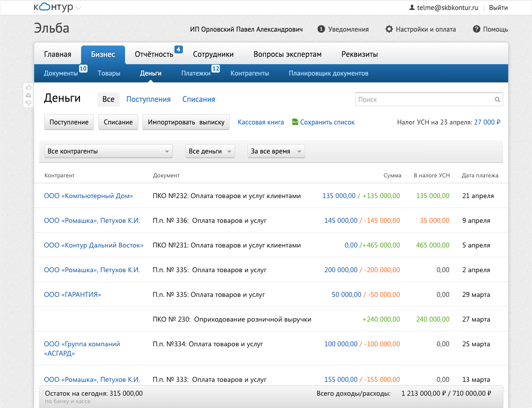Screen dimensions: 532x408
Task: Click the question mark help icon
Action: tap(476, 29)
